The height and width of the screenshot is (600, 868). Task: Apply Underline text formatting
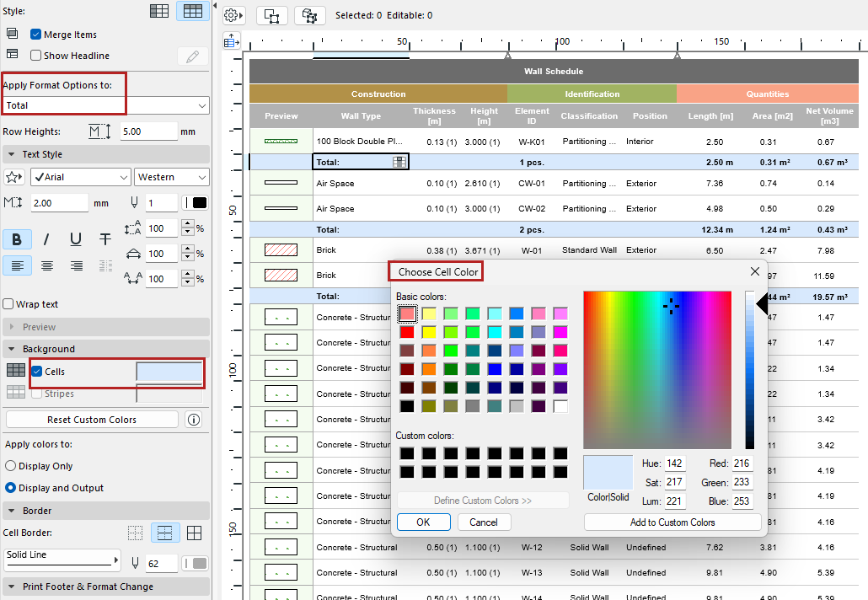point(76,239)
